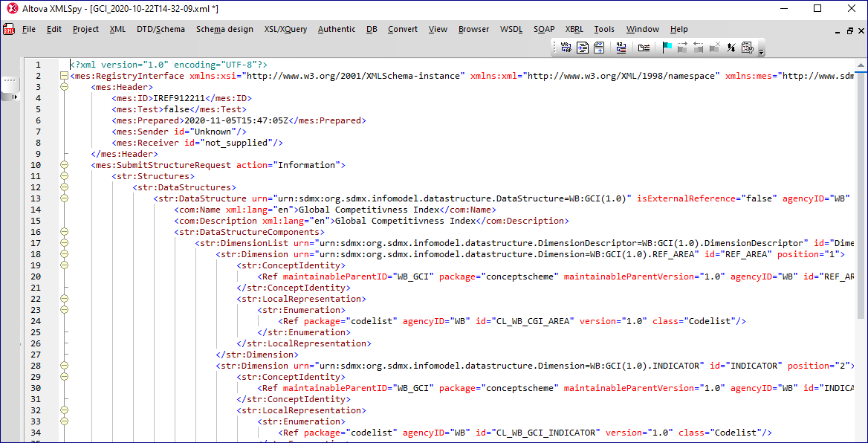Collapse the mes:Header node fold marker

(64, 87)
